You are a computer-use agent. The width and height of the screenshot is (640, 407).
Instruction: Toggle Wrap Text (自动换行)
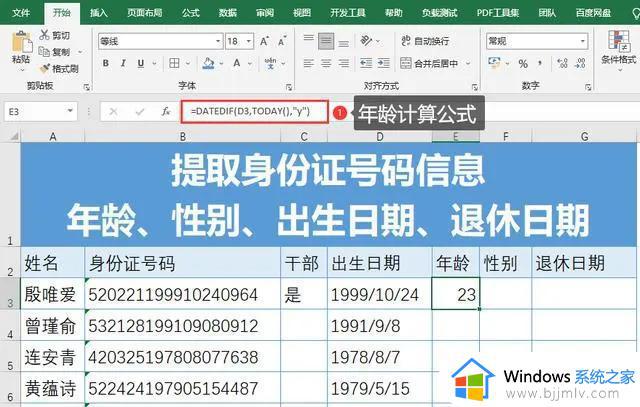pos(425,41)
